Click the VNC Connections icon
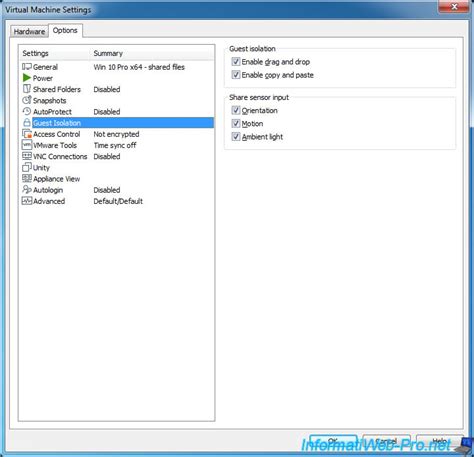Screen dimensions: 474x457 (x=27, y=156)
